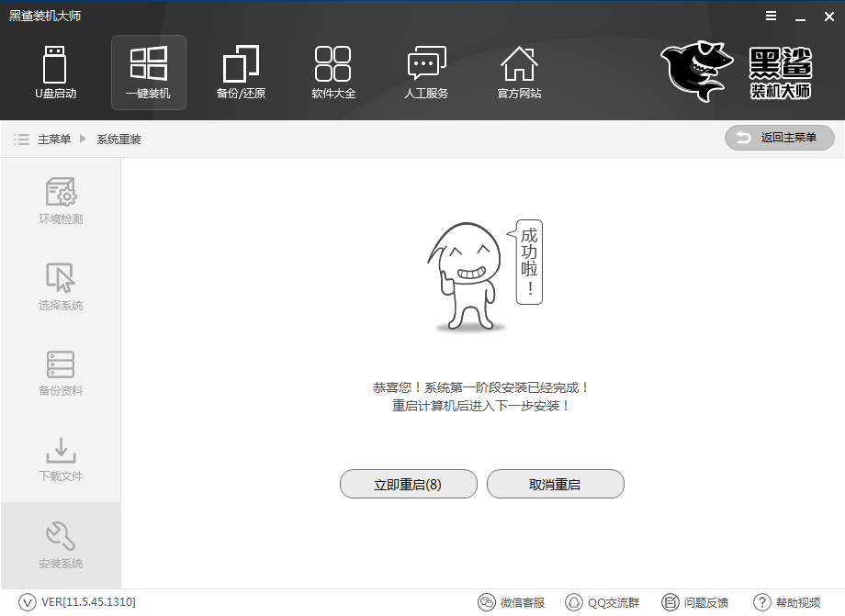Open the 备份/还原 backup and restore tool
The width and height of the screenshot is (845, 616).
(x=241, y=73)
